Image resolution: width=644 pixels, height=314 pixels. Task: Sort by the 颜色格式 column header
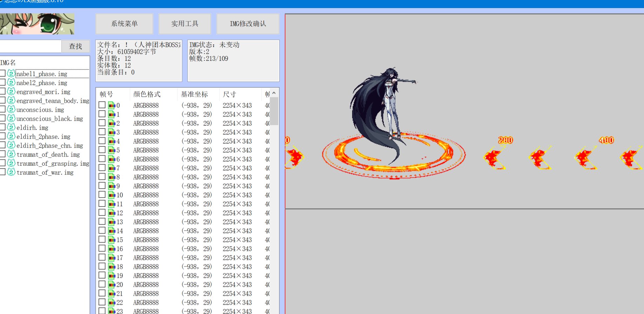tap(153, 94)
